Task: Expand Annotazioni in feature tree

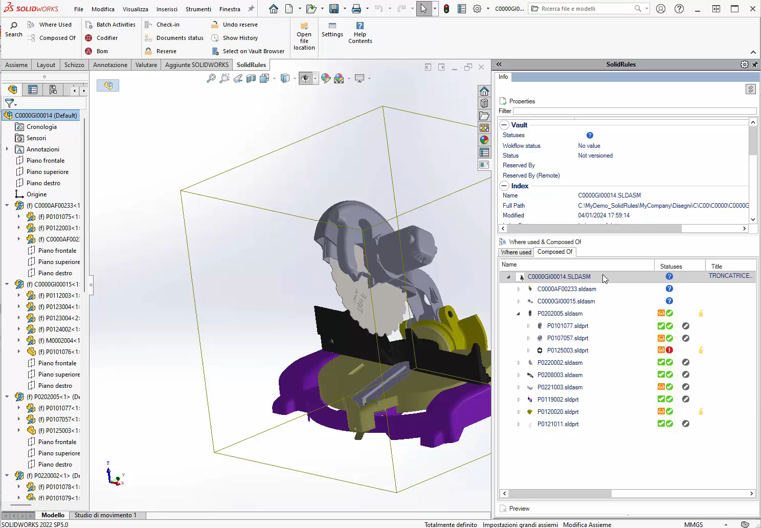Action: point(7,149)
